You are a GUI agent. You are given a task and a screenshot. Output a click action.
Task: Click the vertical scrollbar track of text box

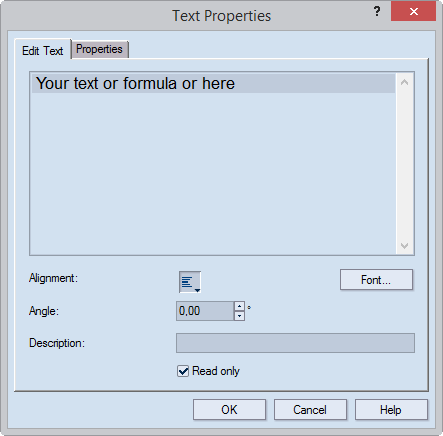405,164
